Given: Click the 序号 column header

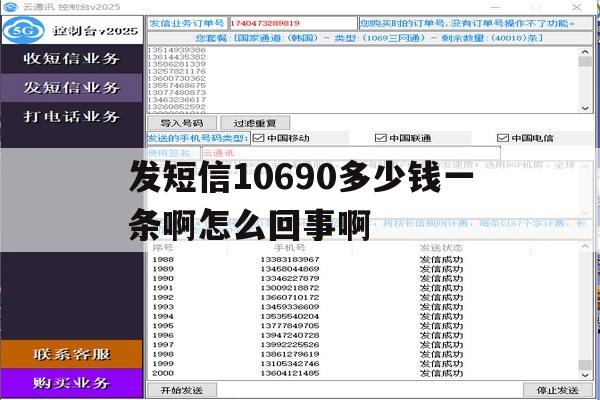Looking at the screenshot, I should 163,248.
